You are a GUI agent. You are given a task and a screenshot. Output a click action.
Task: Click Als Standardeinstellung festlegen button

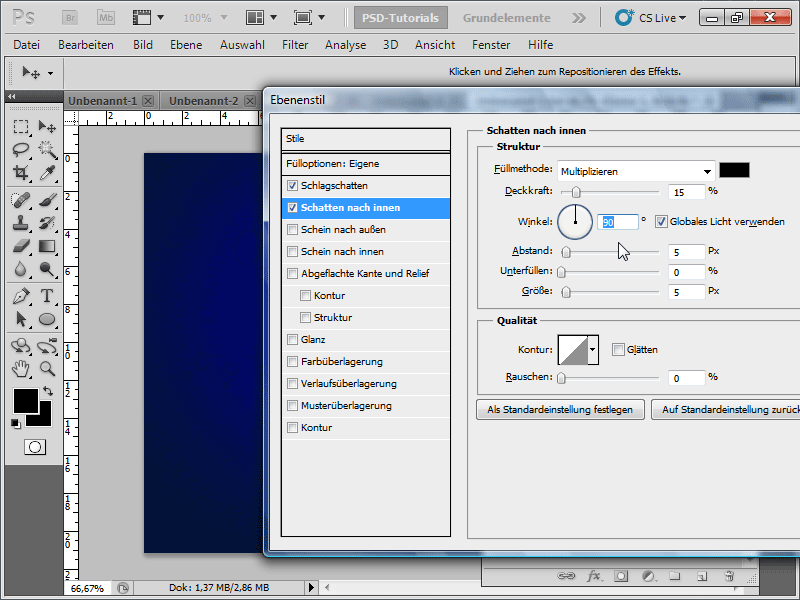coord(560,410)
